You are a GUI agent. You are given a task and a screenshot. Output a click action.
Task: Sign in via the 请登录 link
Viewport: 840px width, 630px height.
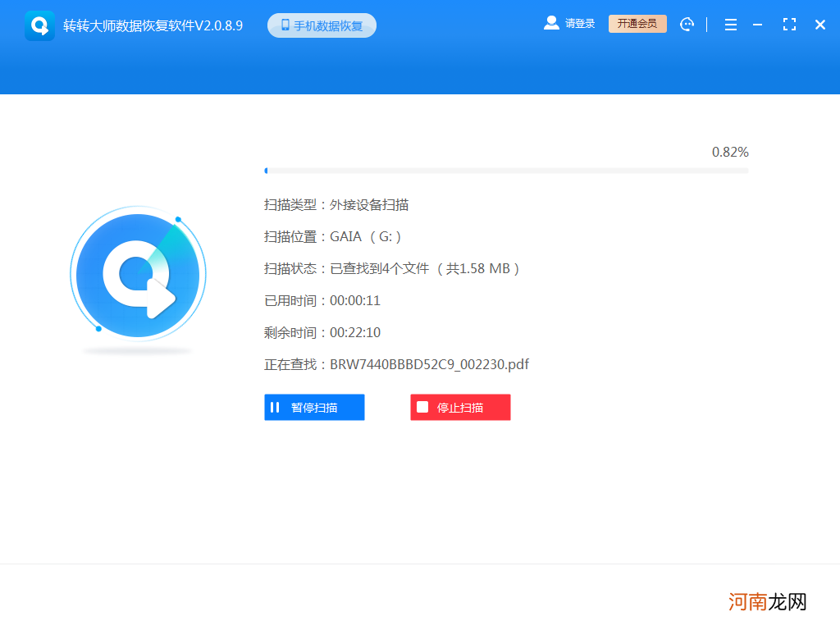pyautogui.click(x=578, y=23)
